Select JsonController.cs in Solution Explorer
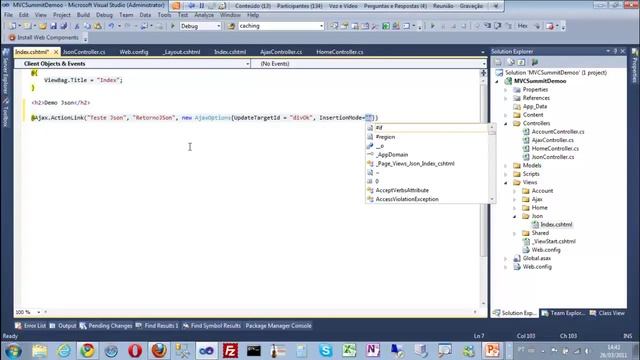This screenshot has height=360, width=640. point(553,157)
